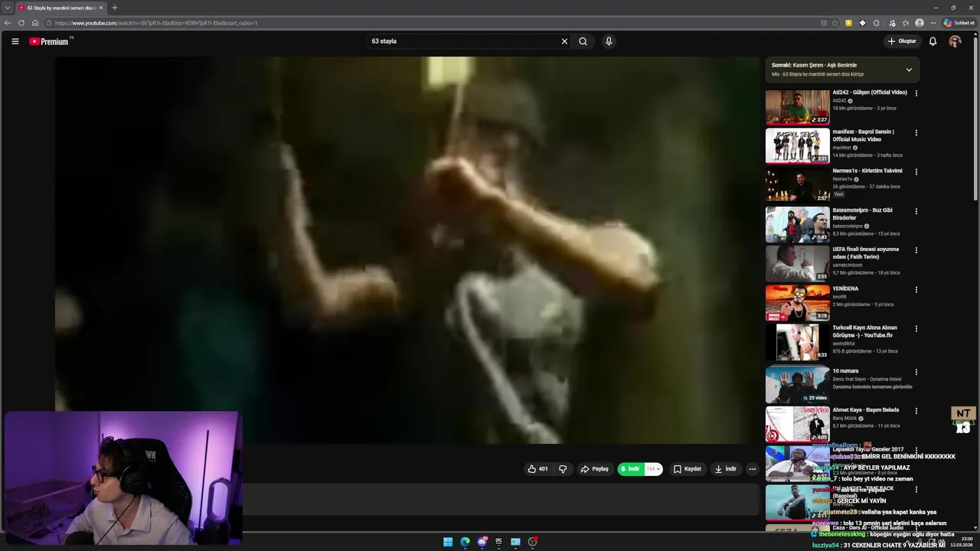Save video with Kaydet button
This screenshot has width=980, height=551.
point(688,469)
